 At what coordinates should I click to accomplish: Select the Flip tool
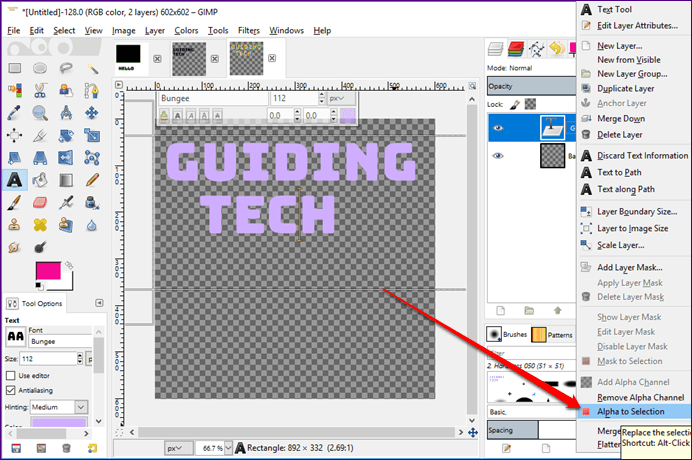point(66,158)
